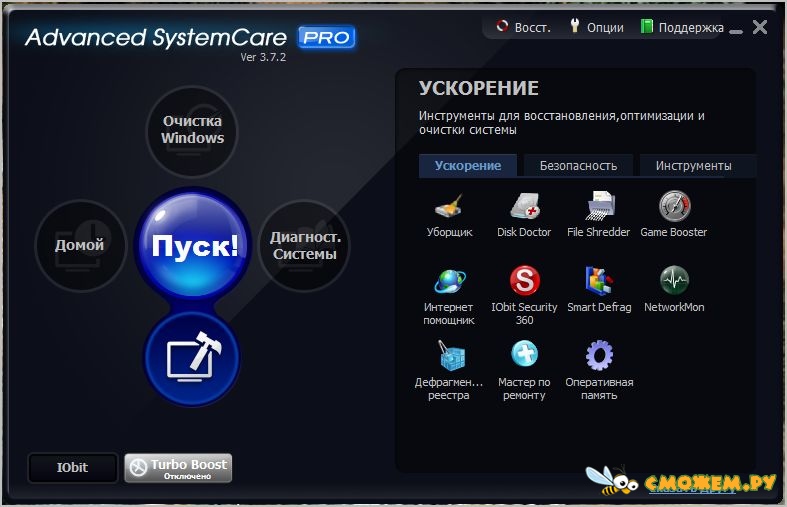
Task: Select Очистка Windows mode
Action: (193, 131)
